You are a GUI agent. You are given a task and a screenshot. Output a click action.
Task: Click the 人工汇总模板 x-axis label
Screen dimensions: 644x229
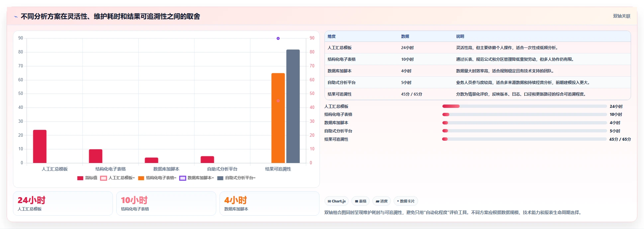pos(54,169)
